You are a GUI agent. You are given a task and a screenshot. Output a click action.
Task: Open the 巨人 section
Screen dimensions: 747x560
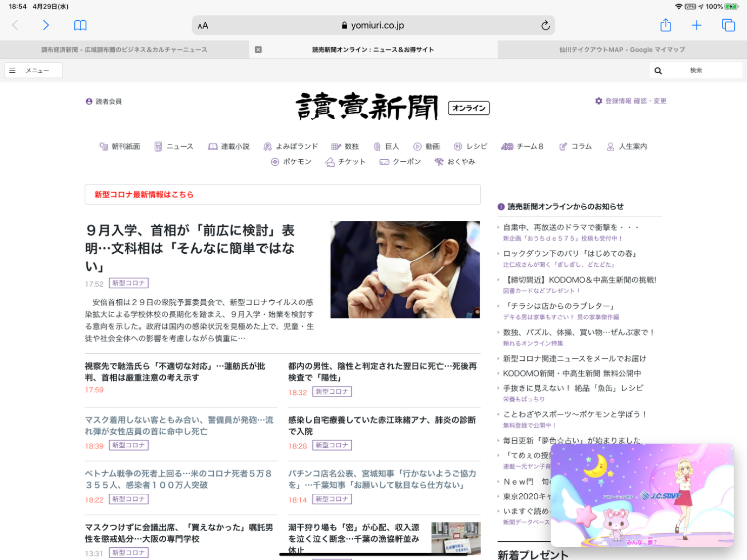pyautogui.click(x=386, y=147)
